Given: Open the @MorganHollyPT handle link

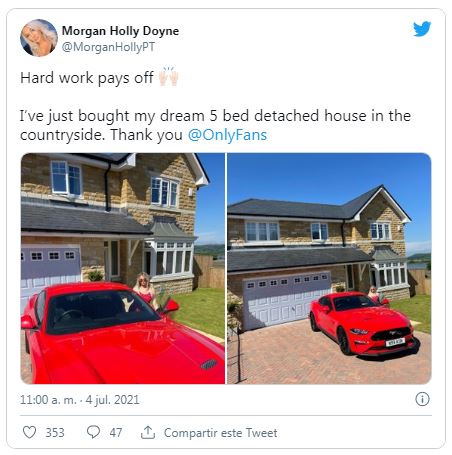Looking at the screenshot, I should coord(108,47).
